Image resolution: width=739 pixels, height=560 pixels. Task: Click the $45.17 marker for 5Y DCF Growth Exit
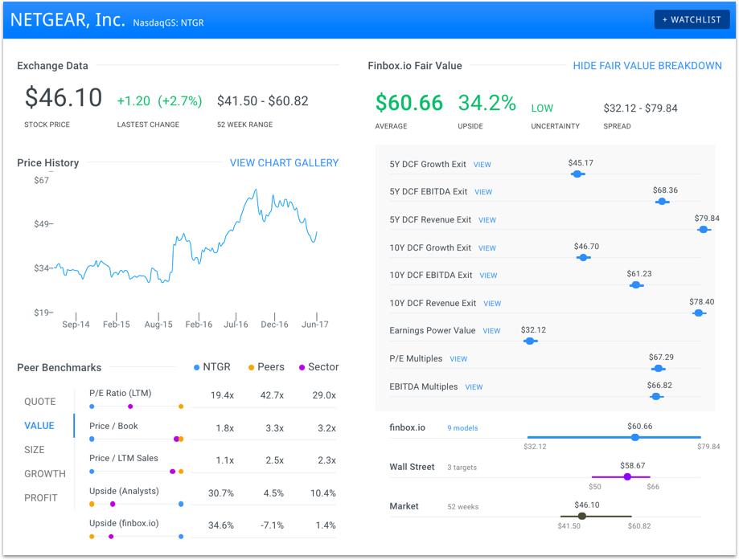(578, 174)
